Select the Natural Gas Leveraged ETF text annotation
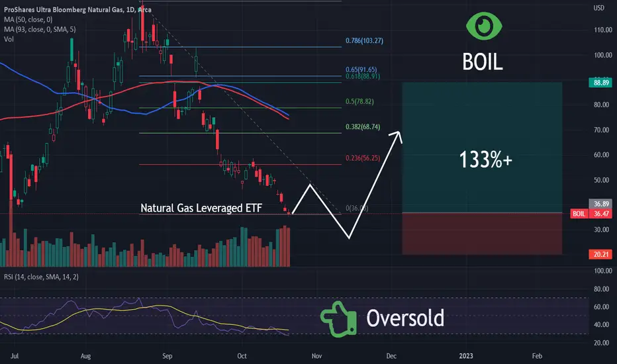The height and width of the screenshot is (364, 617). [201, 208]
